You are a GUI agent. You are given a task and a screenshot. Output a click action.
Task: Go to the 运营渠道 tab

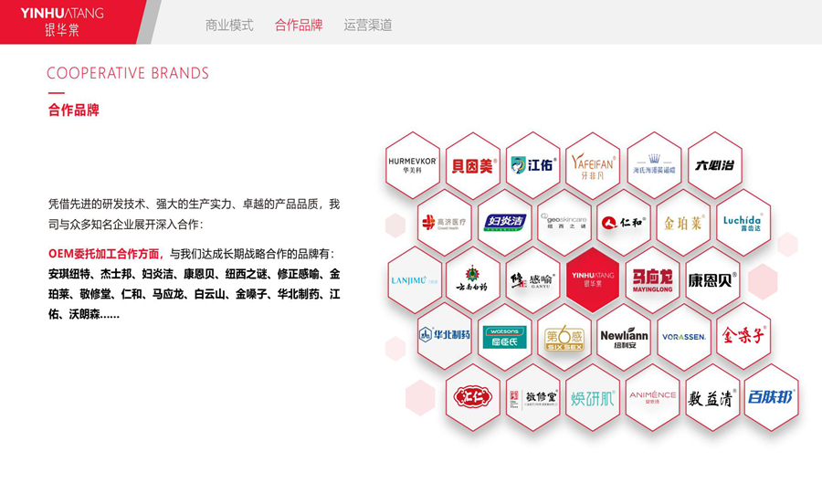(x=367, y=25)
